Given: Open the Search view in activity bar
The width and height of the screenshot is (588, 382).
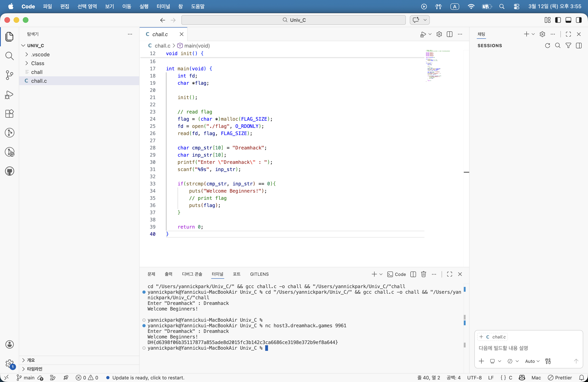Looking at the screenshot, I should (x=9, y=56).
